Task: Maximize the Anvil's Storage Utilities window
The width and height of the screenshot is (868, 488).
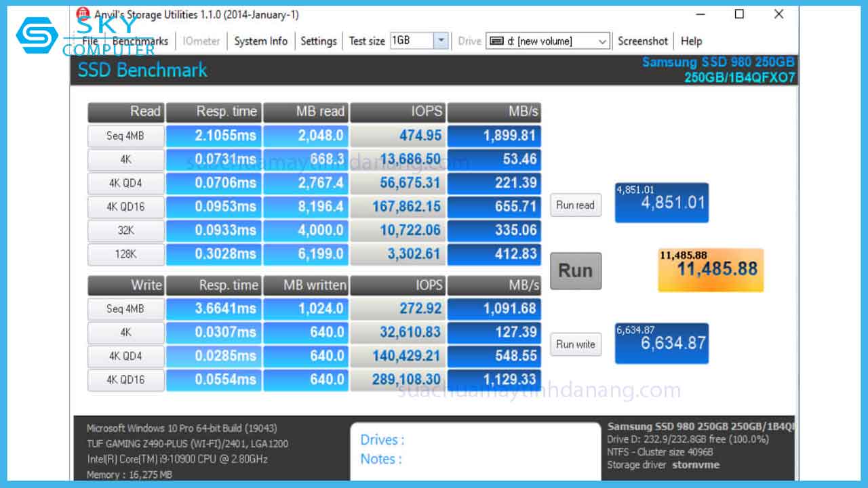Action: pos(739,14)
